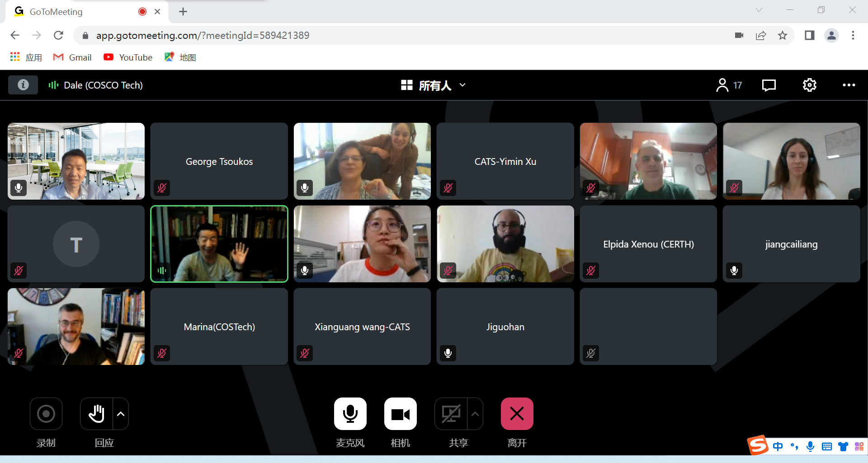The height and width of the screenshot is (463, 868).
Task: Expand the tab search chevron in the title bar
Action: 759,10
